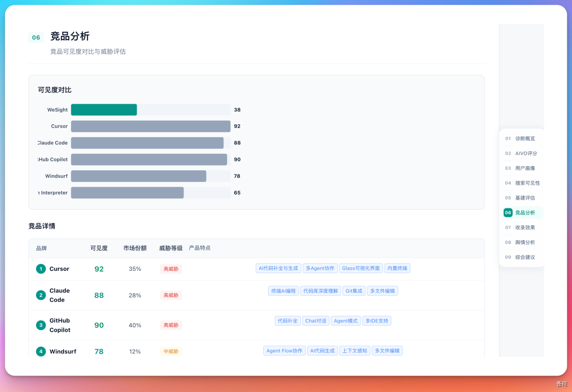Click the AI代码补全与生成 tag
572x392 pixels.
tap(279, 269)
